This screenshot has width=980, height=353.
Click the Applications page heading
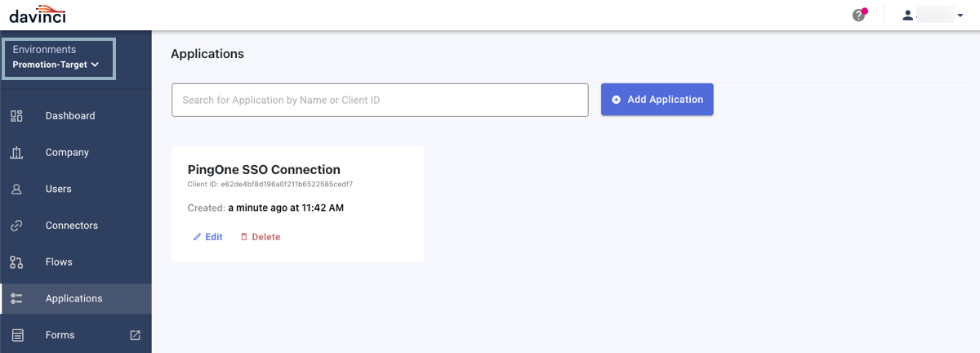(207, 54)
